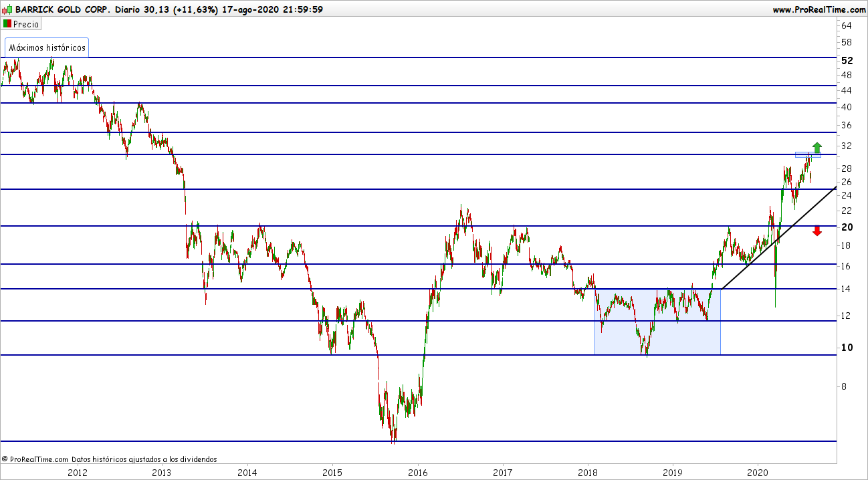Click the Diario timeframe label
The image size is (868, 480).
(128, 9)
